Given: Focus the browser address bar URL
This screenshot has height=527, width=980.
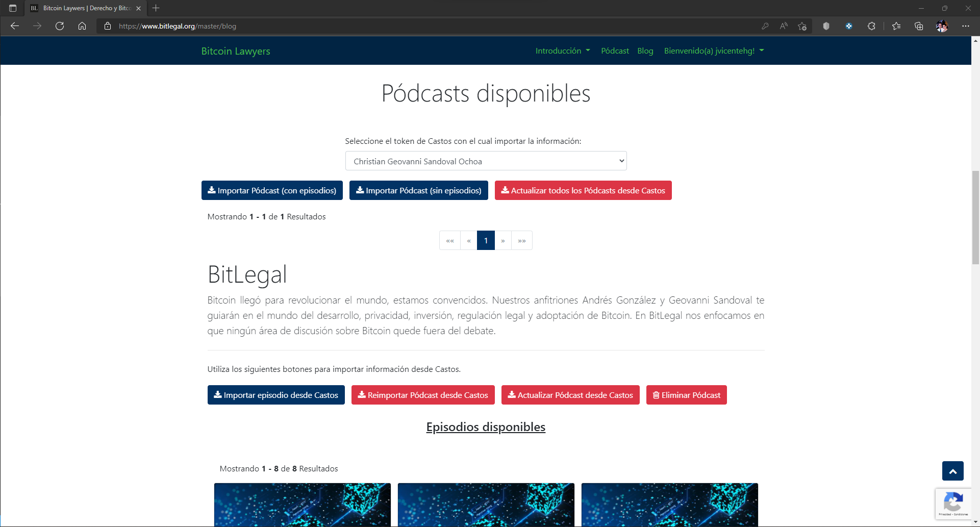Looking at the screenshot, I should 178,26.
